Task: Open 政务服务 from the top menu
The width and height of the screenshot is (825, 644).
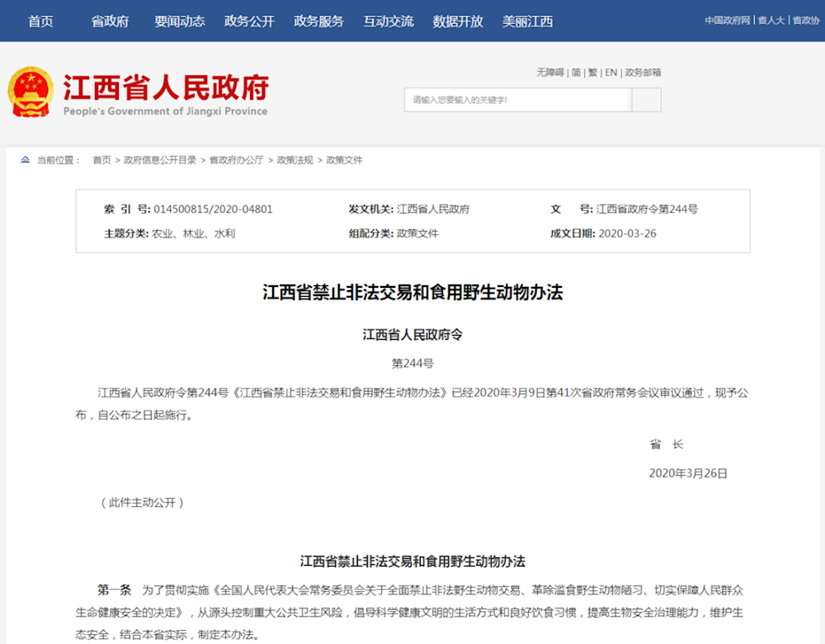Action: (x=318, y=21)
